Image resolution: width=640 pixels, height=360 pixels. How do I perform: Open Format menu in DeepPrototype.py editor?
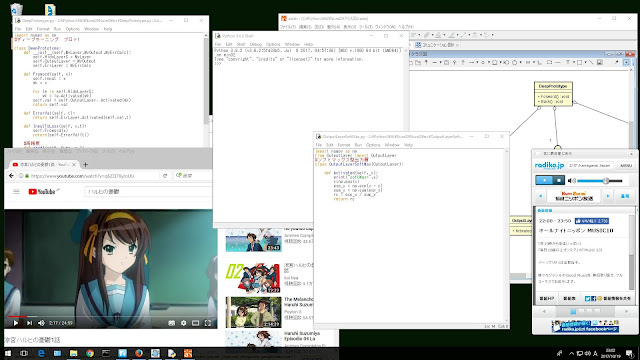[43, 29]
